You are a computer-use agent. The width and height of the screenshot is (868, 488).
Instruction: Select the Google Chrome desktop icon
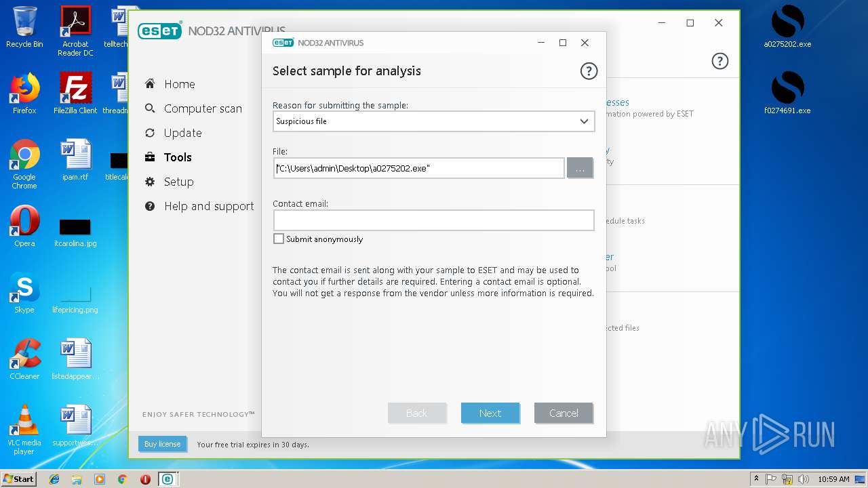pos(24,164)
